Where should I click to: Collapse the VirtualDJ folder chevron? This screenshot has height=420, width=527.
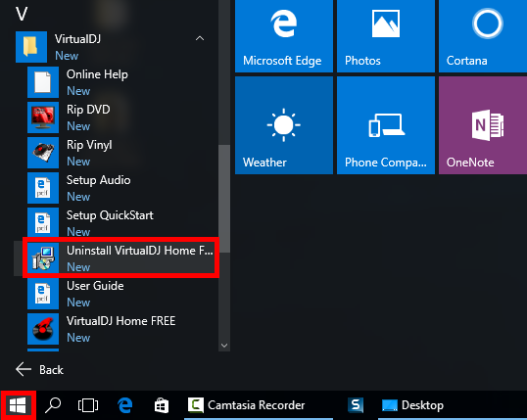200,38
